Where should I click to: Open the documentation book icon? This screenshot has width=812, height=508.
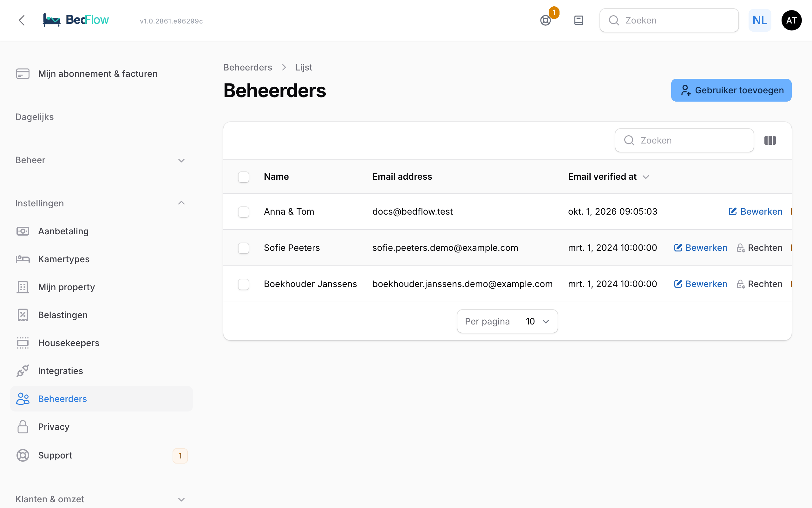[x=579, y=21]
